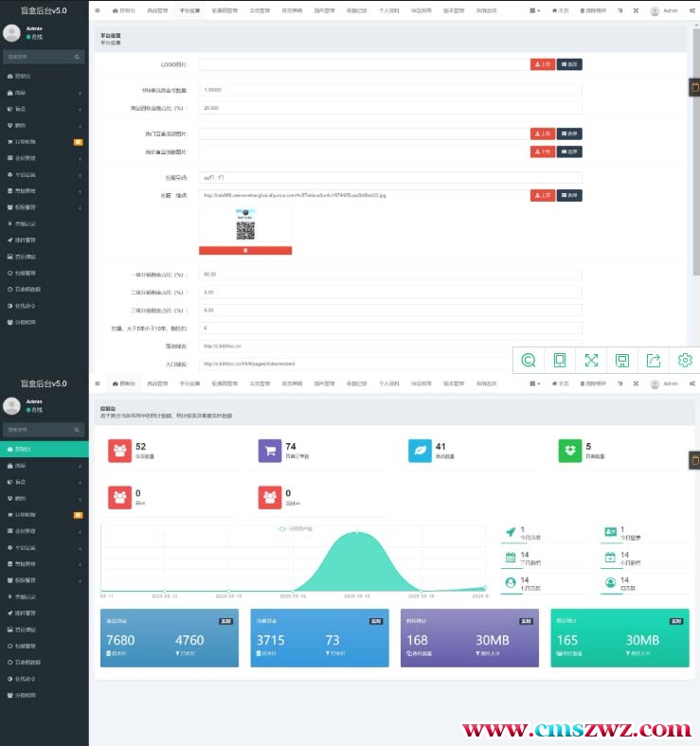Click the magnifier icon in floating toolbar
The width and height of the screenshot is (700, 746).
coord(529,360)
